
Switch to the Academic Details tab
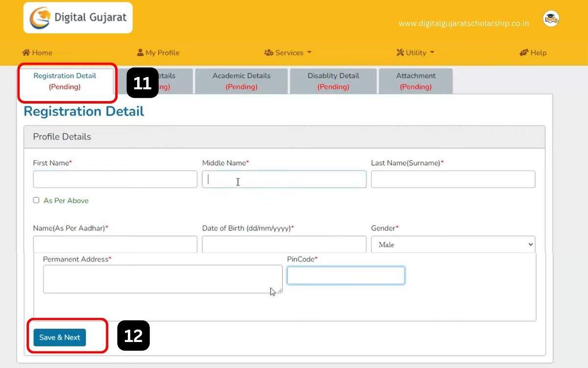(x=241, y=80)
